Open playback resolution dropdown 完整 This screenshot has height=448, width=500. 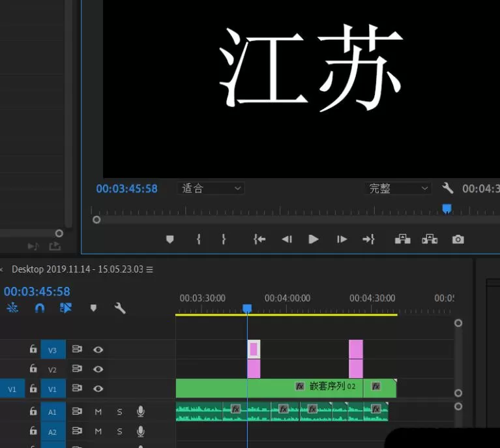(398, 188)
